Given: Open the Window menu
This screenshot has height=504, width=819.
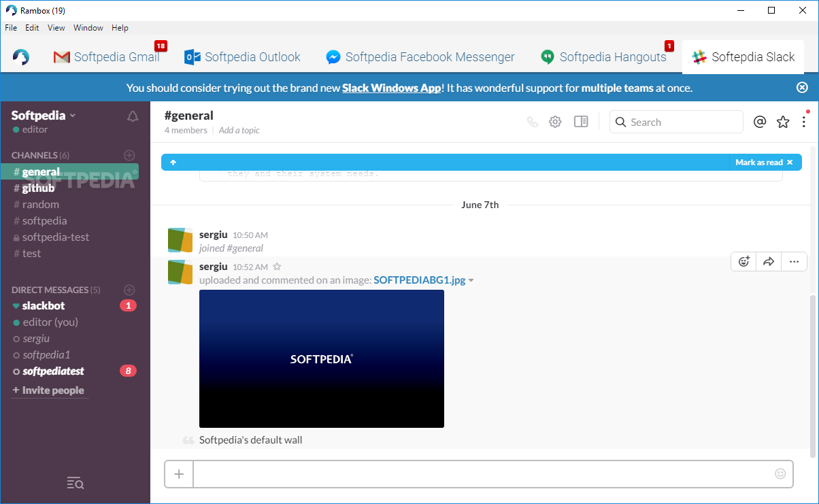Looking at the screenshot, I should tap(88, 28).
